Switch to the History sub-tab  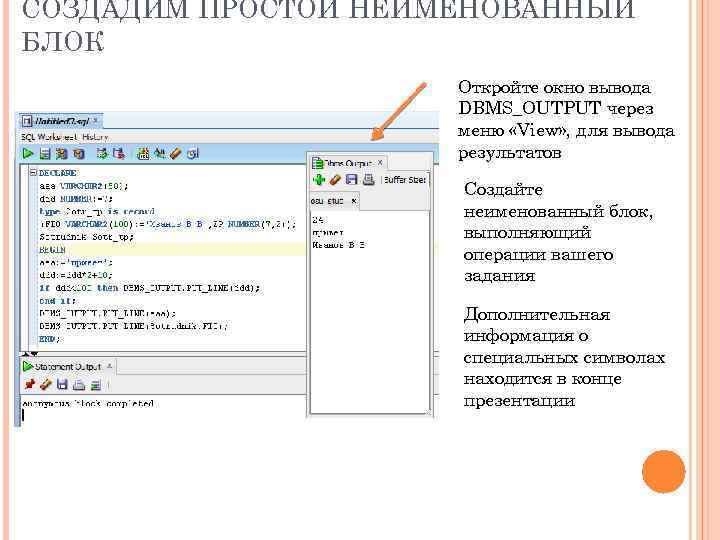click(x=95, y=137)
